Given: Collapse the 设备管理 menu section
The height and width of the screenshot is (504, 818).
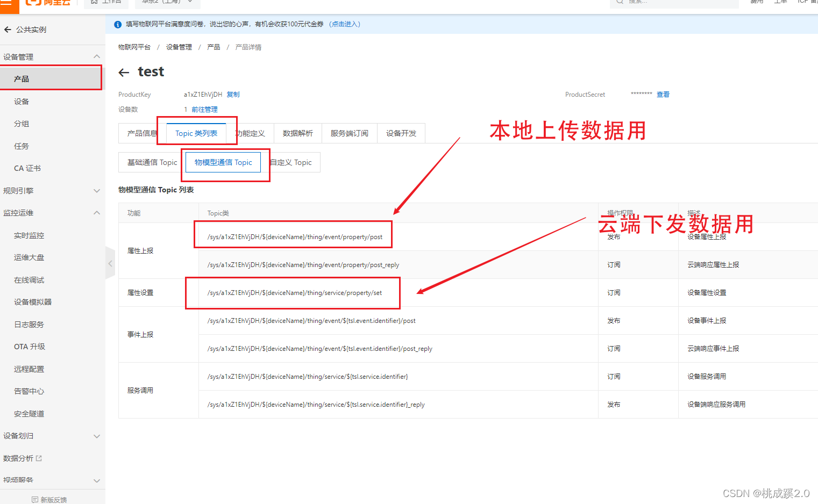Looking at the screenshot, I should click(97, 56).
